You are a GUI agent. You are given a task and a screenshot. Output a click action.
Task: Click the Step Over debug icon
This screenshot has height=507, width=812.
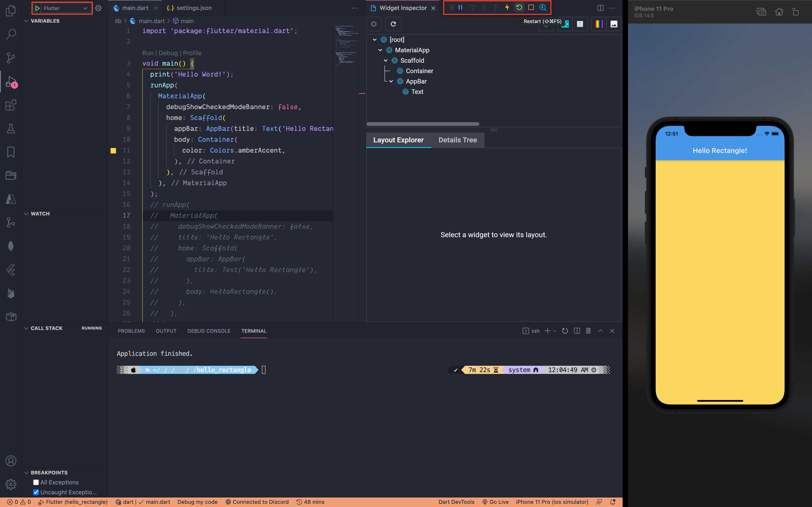coord(472,7)
